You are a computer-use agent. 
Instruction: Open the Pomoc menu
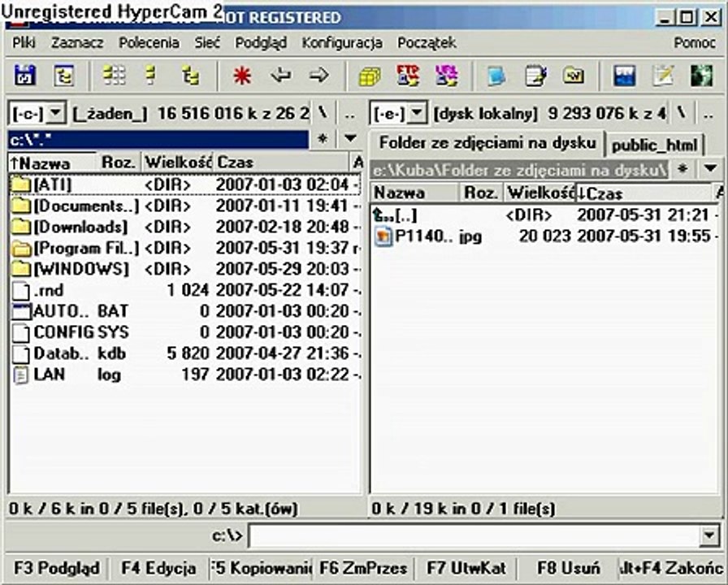[x=695, y=43]
